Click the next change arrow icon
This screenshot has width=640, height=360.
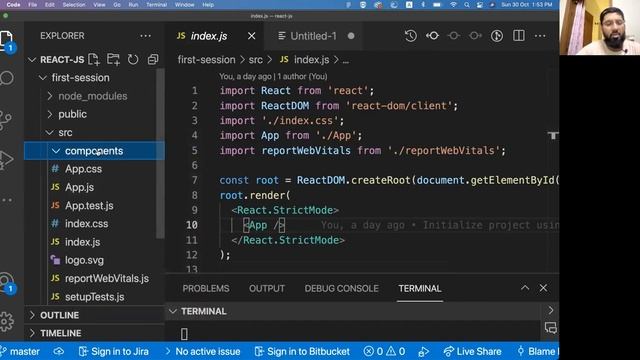[x=475, y=36]
